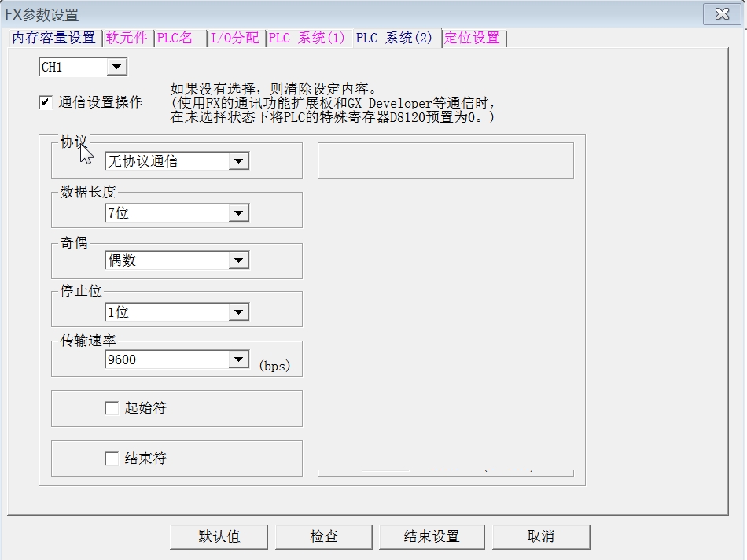Close the FX参数设置 dialog window
This screenshot has width=747, height=560.
point(722,13)
